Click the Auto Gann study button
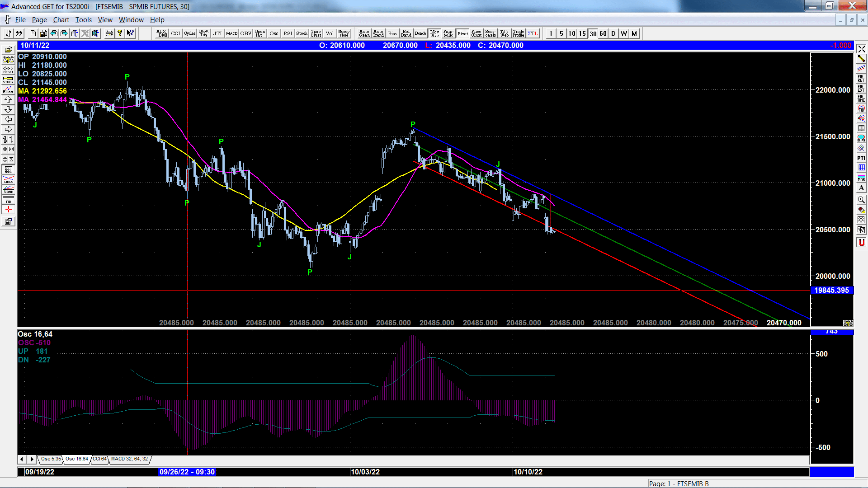Screen dimensions: 868x488 pyautogui.click(x=364, y=33)
